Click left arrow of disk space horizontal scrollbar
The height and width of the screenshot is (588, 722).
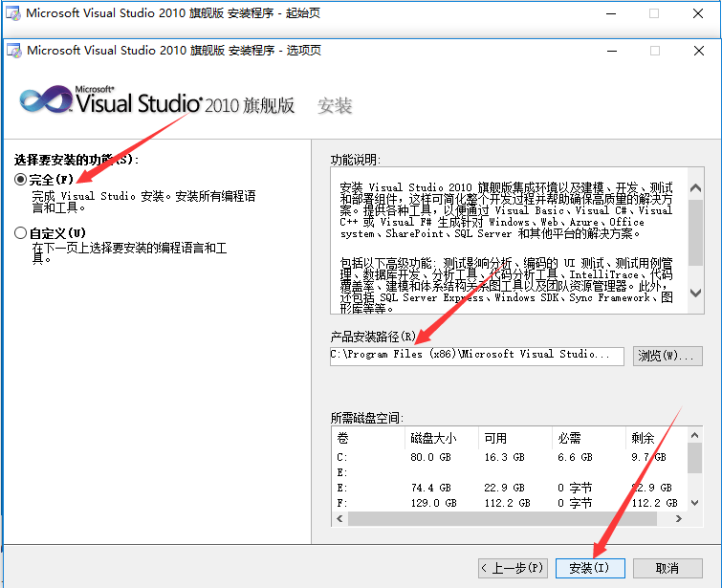tap(339, 518)
